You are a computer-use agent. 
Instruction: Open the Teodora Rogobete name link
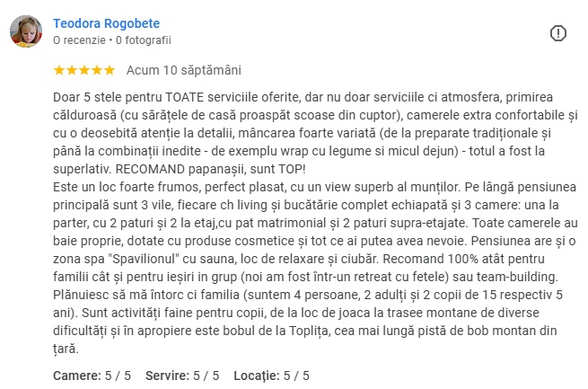(x=107, y=22)
